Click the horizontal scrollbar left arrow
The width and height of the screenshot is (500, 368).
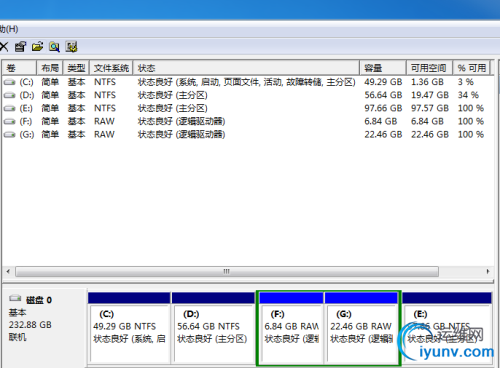pos(8,271)
